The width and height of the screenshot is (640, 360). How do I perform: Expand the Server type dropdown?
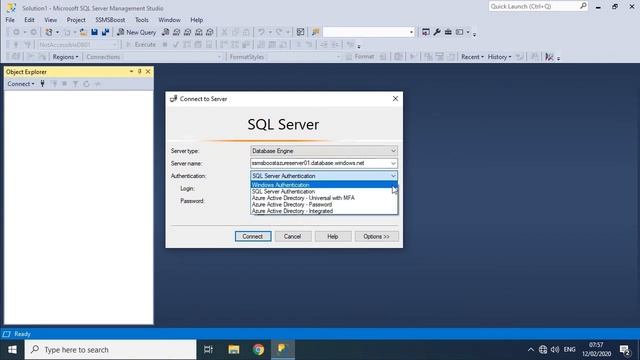point(393,151)
